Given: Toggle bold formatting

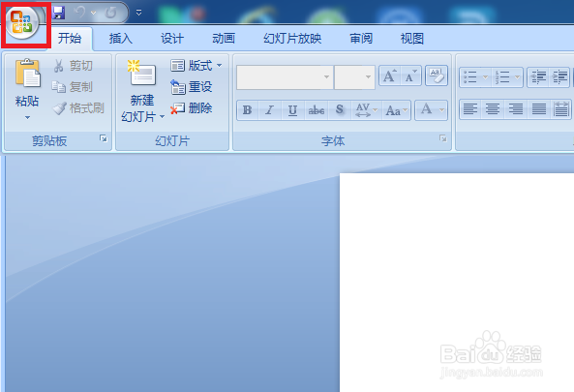Looking at the screenshot, I should 248,110.
